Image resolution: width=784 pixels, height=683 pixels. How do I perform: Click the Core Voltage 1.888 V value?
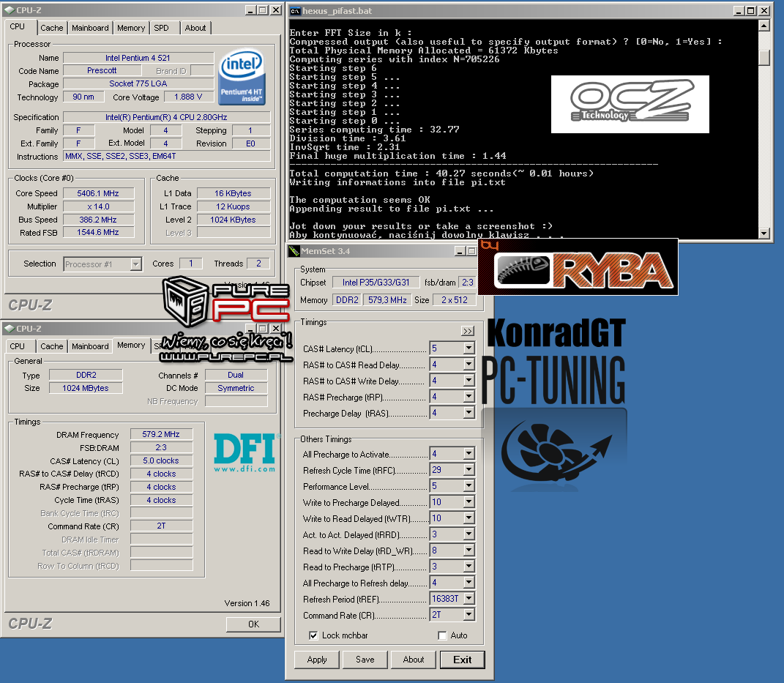[189, 97]
